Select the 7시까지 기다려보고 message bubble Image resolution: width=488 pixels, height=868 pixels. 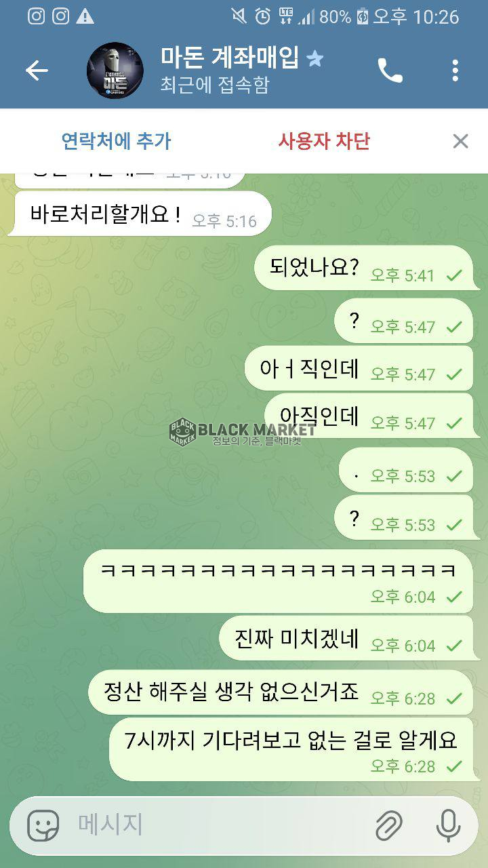[x=291, y=749]
